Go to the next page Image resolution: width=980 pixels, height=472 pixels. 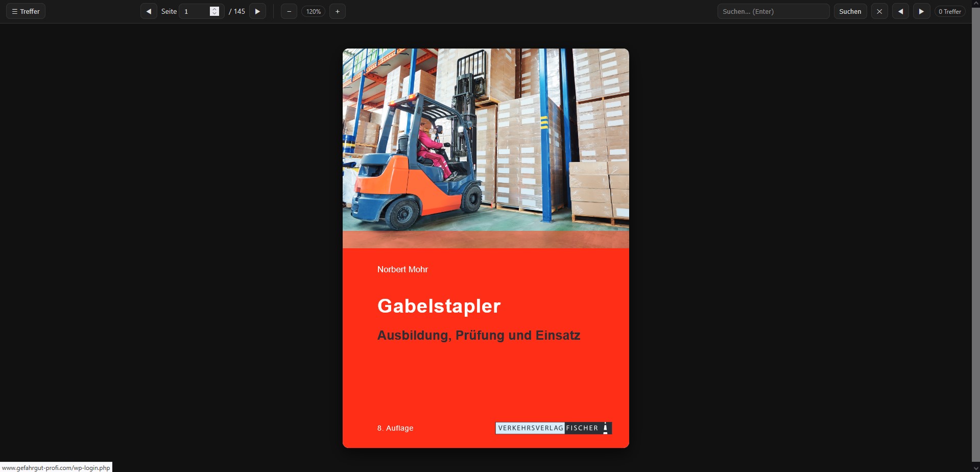(257, 11)
